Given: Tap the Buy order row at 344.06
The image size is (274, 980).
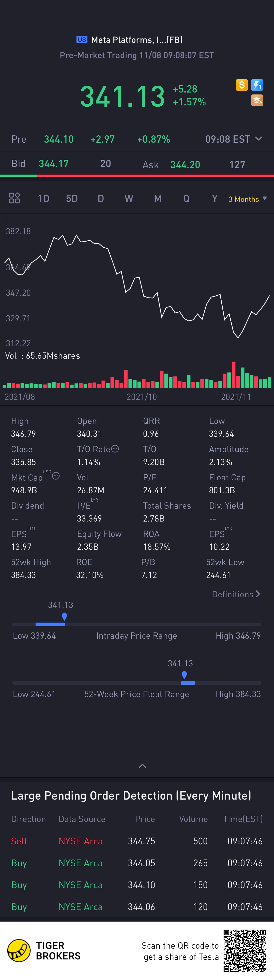Looking at the screenshot, I should (137, 907).
